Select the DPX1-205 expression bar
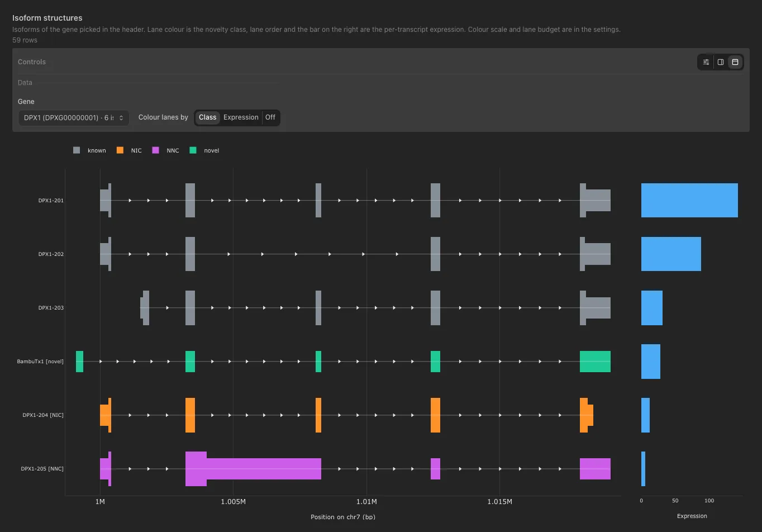762x532 pixels. pos(643,469)
